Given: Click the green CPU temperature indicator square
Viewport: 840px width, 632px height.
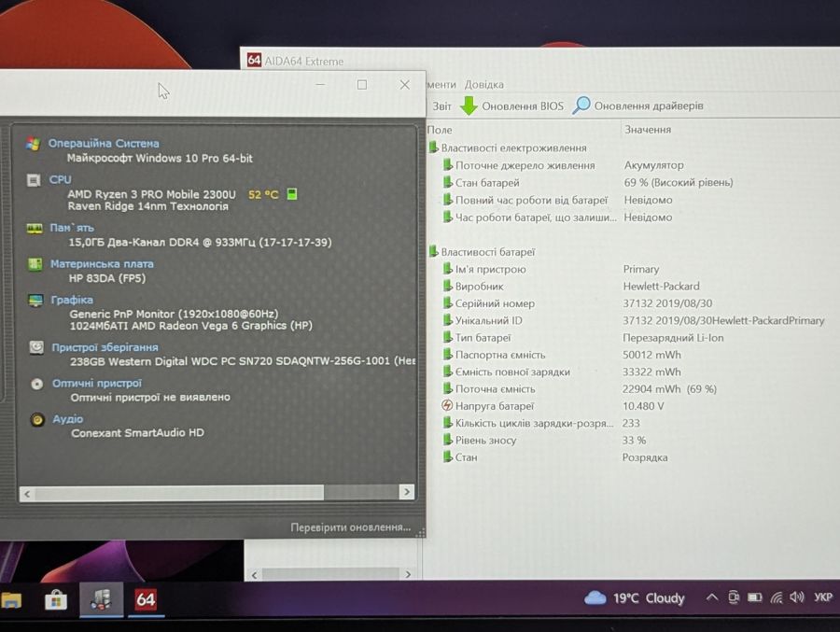Looking at the screenshot, I should point(292,193).
